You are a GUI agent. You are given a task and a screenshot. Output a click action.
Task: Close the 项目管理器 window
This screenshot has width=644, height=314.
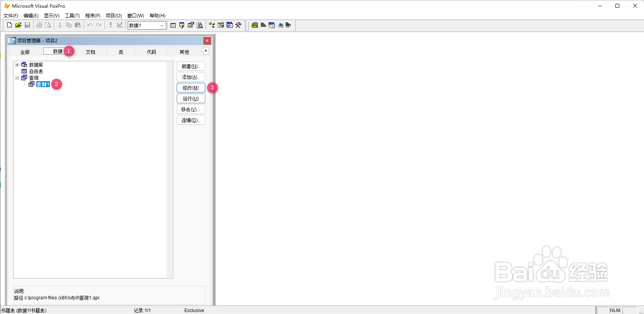pos(207,40)
